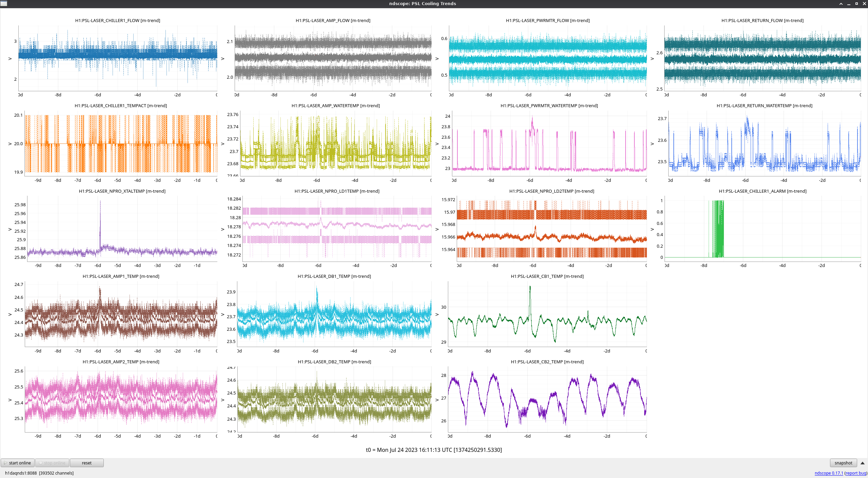Click the CHILLER1_FLOW plot title
The width and height of the screenshot is (868, 478).
[117, 20]
